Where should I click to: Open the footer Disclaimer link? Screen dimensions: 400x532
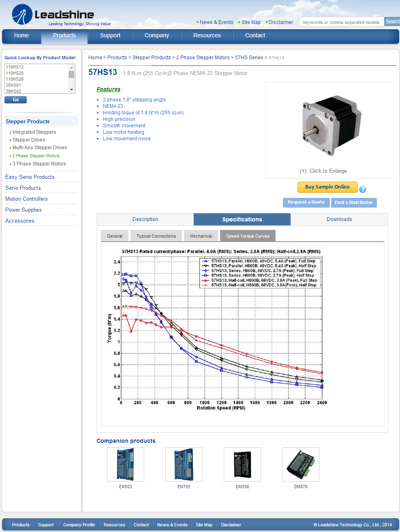(x=231, y=525)
